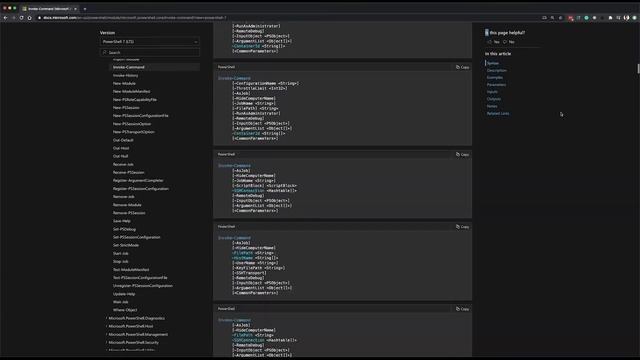Open the PowerShell 7 version dropdown
The height and width of the screenshot is (360, 640).
150,42
